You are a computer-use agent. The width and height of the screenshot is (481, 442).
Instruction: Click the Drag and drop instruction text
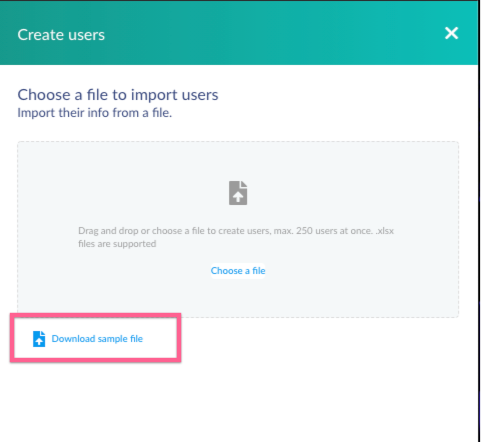pyautogui.click(x=236, y=237)
